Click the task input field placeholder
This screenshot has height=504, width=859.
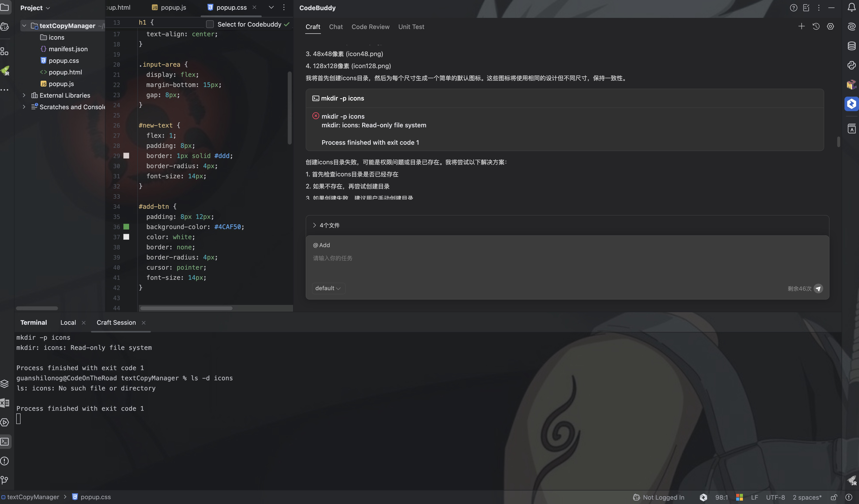click(333, 258)
